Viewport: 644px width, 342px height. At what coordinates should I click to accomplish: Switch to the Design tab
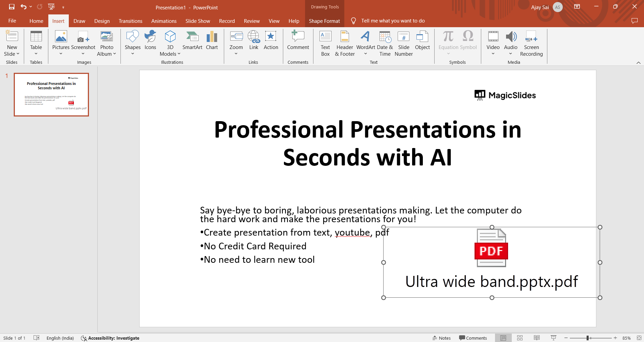pyautogui.click(x=102, y=21)
